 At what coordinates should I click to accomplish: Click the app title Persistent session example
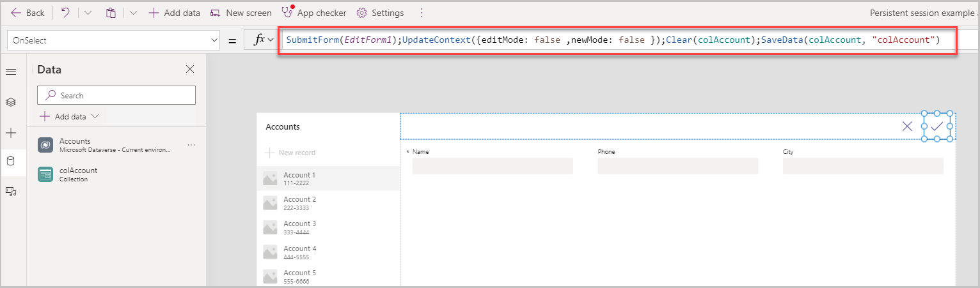click(x=923, y=13)
